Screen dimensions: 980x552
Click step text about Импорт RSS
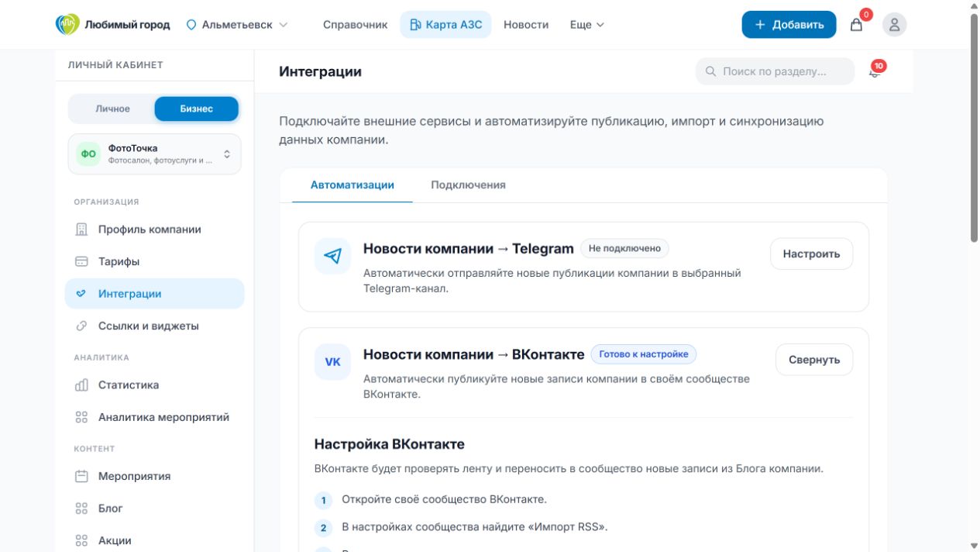[x=475, y=527]
